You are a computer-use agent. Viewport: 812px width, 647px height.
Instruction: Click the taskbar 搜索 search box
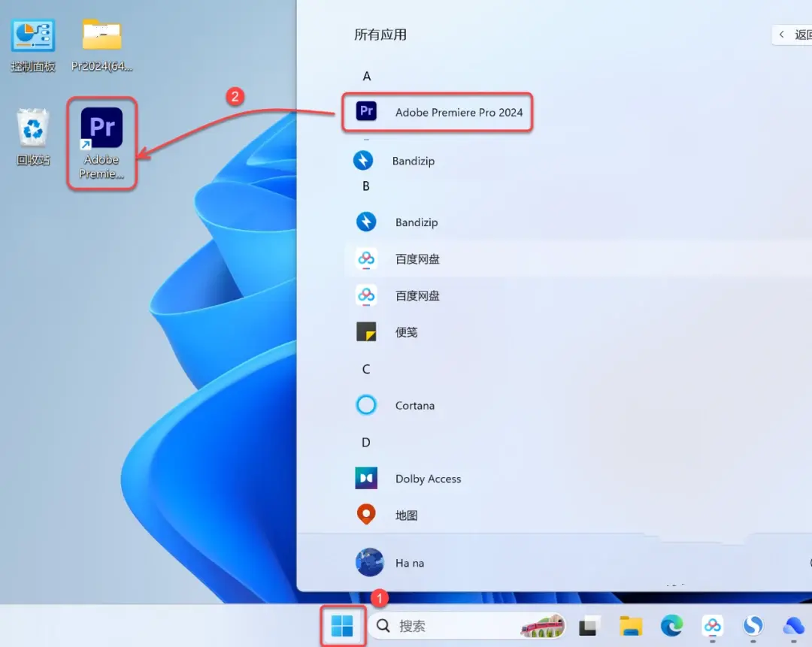tap(467, 626)
